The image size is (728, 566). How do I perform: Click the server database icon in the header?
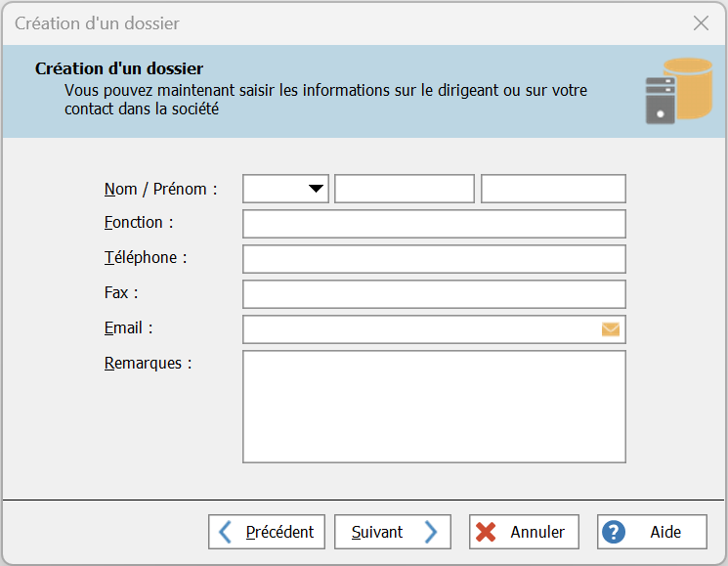(x=678, y=91)
